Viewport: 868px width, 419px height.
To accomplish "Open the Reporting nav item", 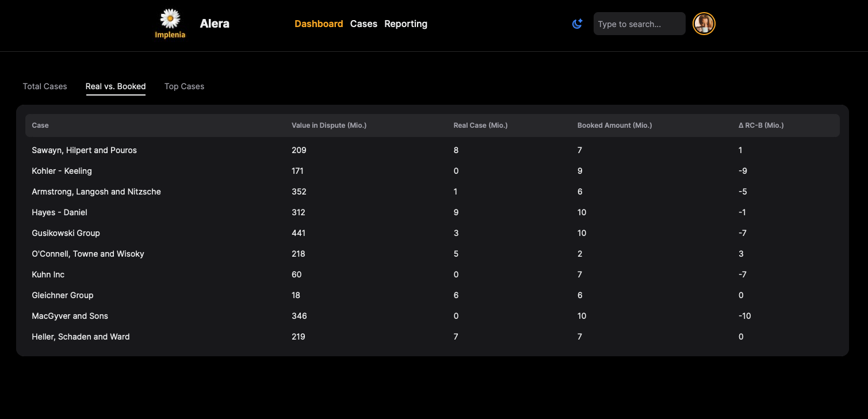I will click(x=406, y=24).
